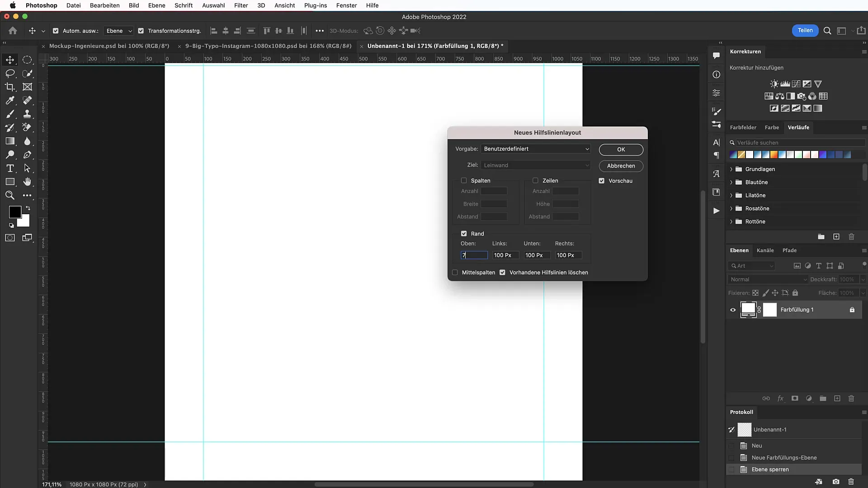868x488 pixels.
Task: Open the Ansicht menu
Action: pyautogui.click(x=285, y=5)
